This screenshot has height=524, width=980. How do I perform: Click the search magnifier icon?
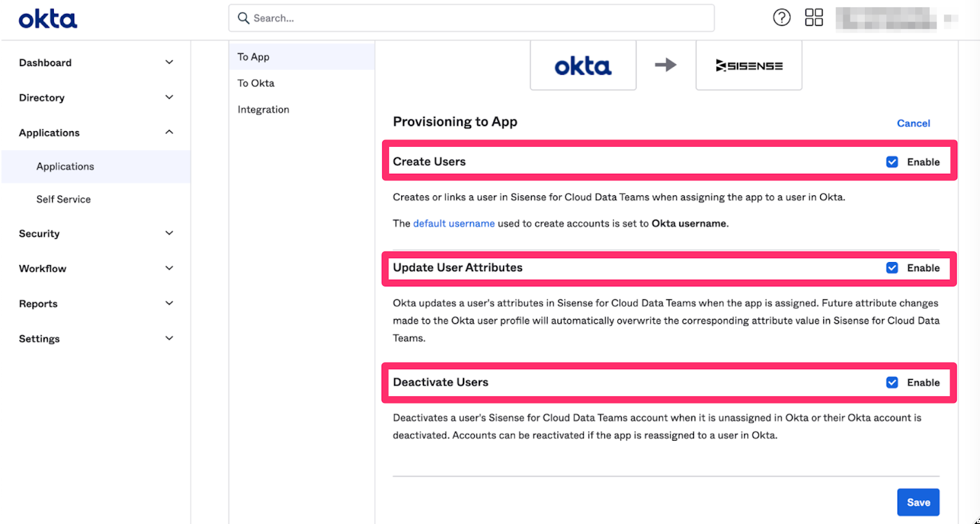coord(243,18)
